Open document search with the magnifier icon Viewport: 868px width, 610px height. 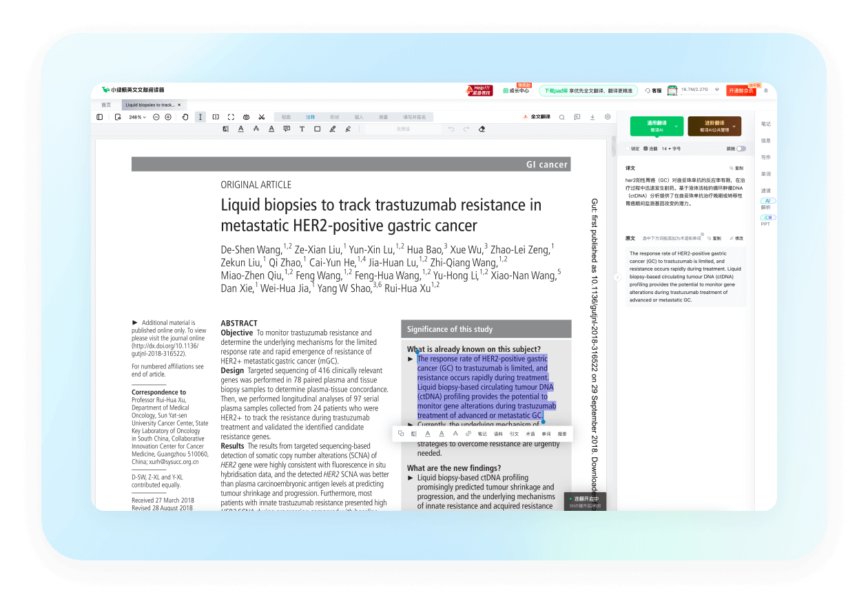[561, 117]
